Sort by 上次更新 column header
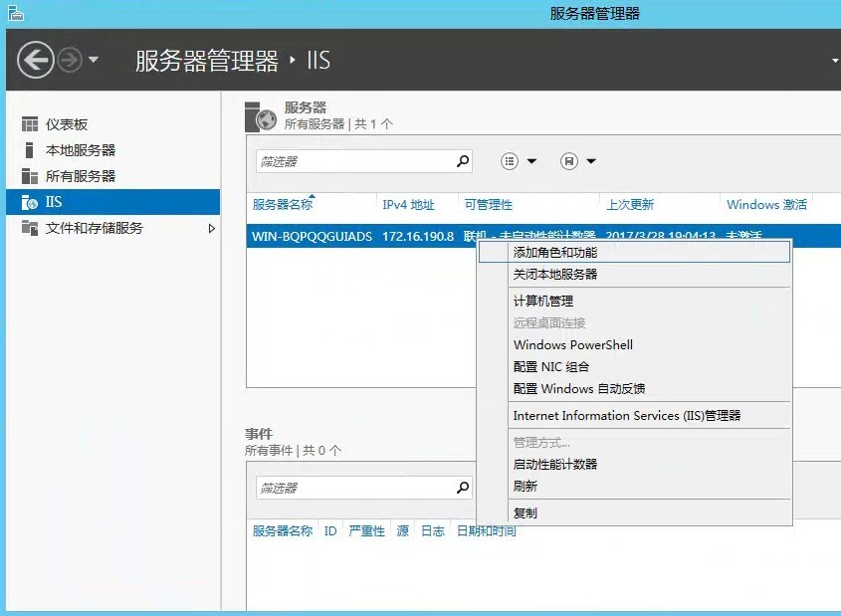The image size is (841, 616). 630,205
